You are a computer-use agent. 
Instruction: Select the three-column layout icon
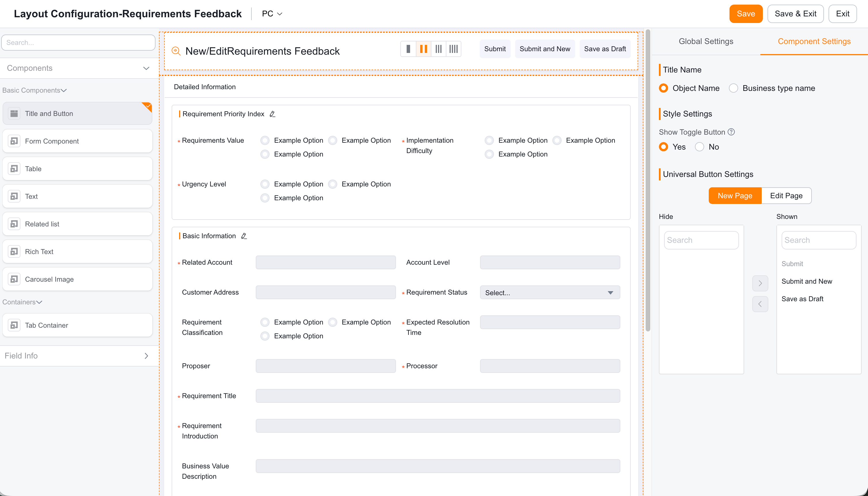pyautogui.click(x=438, y=49)
